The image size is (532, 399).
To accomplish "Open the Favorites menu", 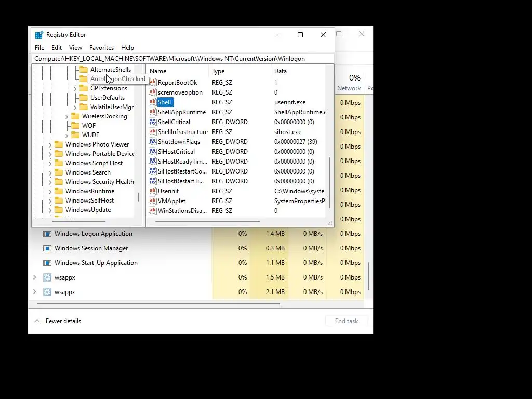I will [101, 48].
